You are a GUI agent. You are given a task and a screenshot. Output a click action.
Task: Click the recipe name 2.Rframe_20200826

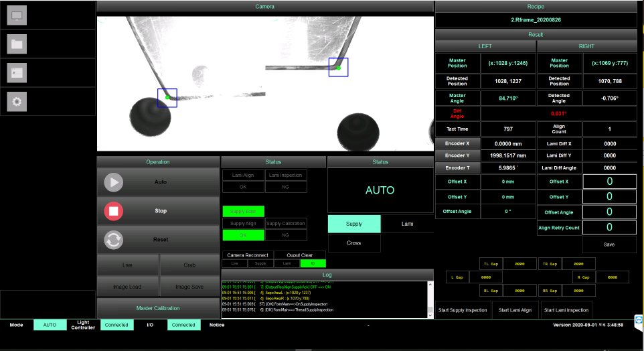pos(536,19)
